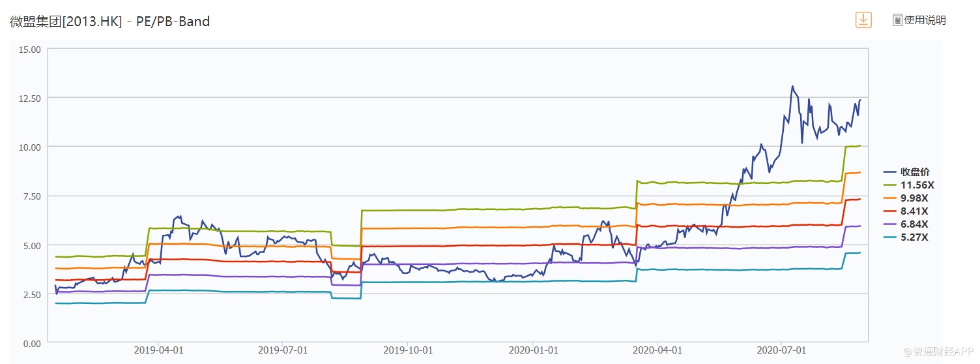Select the 2019-07-01 date axis label
The width and height of the screenshot is (980, 364).
click(x=283, y=350)
